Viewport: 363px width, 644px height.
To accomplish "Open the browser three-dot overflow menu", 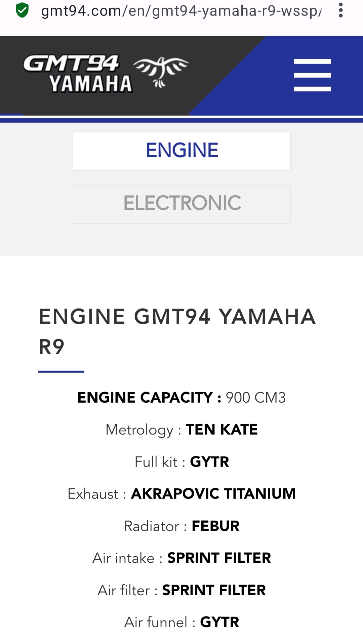I will [341, 10].
